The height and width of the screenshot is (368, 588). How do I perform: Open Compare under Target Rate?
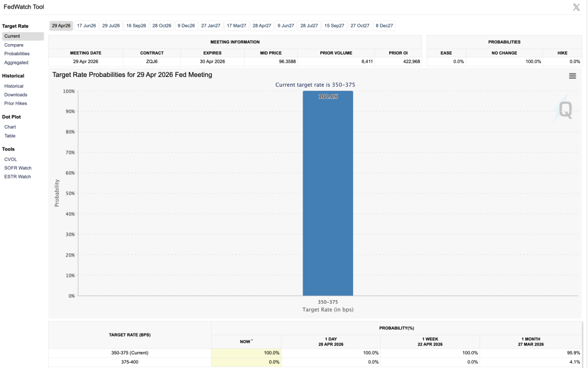pos(14,45)
